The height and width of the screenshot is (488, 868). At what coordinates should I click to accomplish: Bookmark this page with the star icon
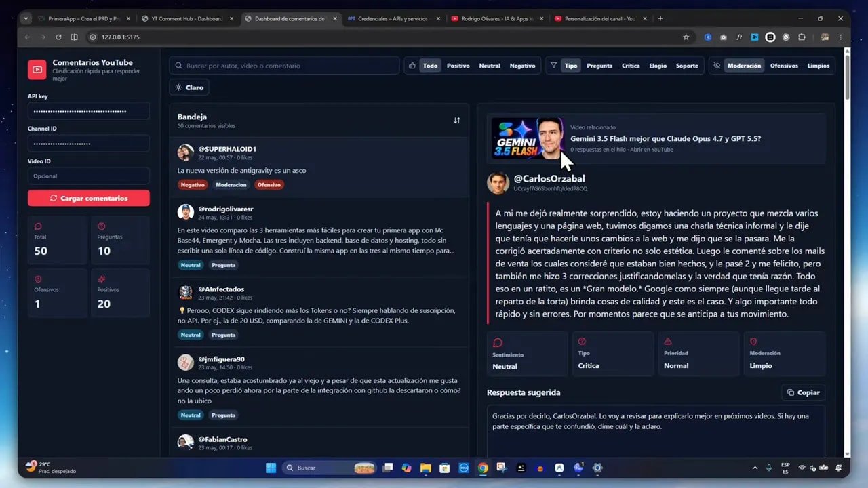686,37
